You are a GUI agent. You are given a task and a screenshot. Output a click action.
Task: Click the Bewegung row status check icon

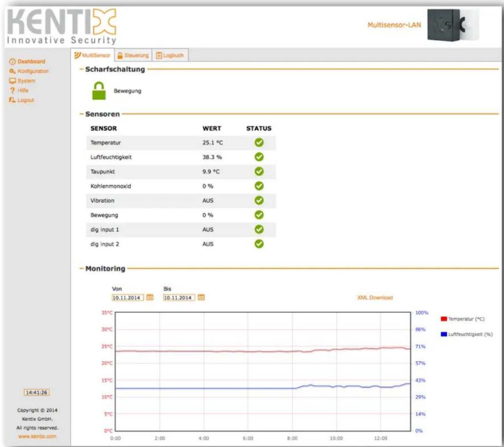click(x=259, y=215)
